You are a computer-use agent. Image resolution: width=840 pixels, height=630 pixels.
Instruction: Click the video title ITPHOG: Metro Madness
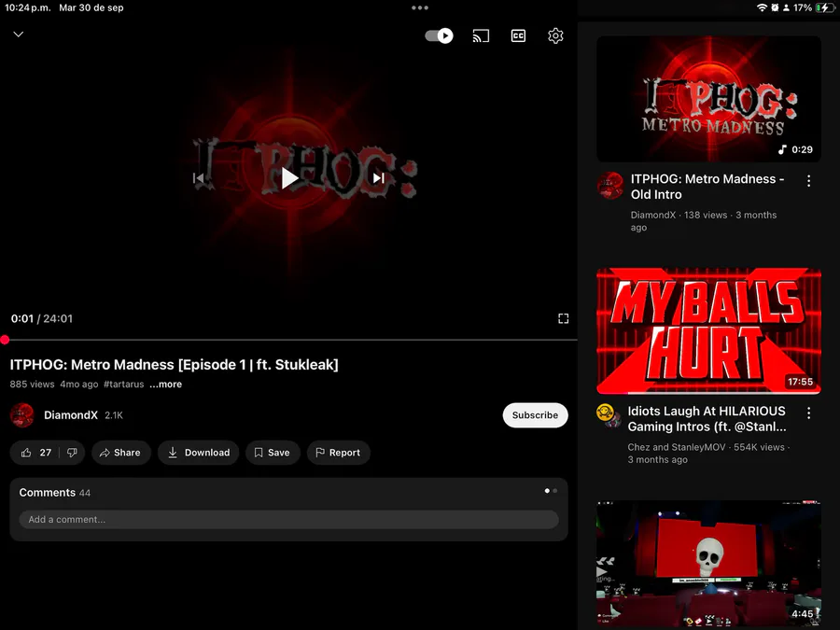coord(175,365)
